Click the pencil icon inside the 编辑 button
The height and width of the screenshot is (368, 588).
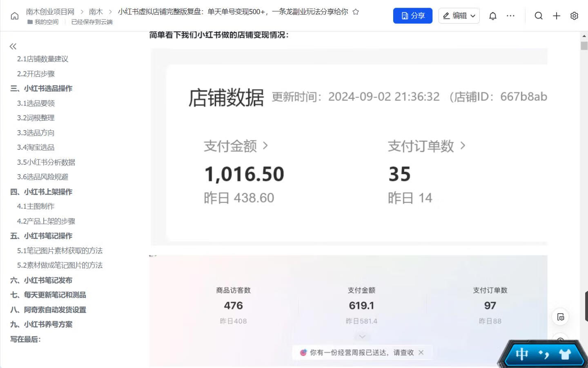447,16
